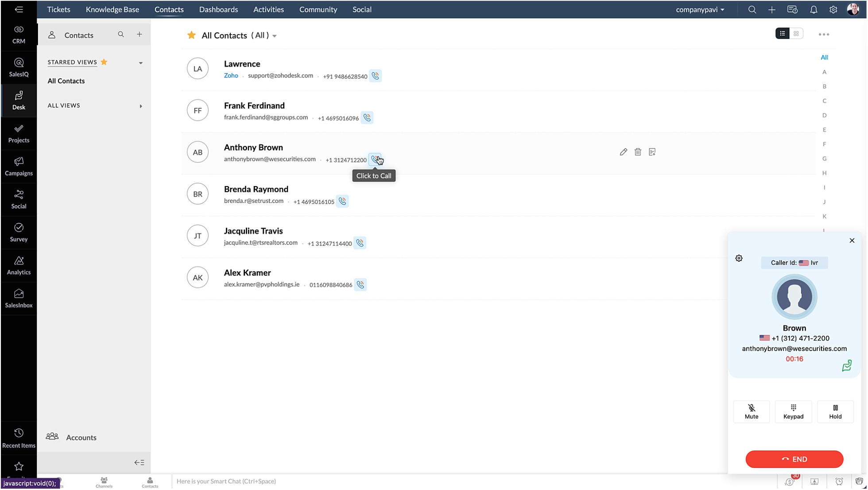
Task: Open the Keypad during active call
Action: click(x=794, y=411)
